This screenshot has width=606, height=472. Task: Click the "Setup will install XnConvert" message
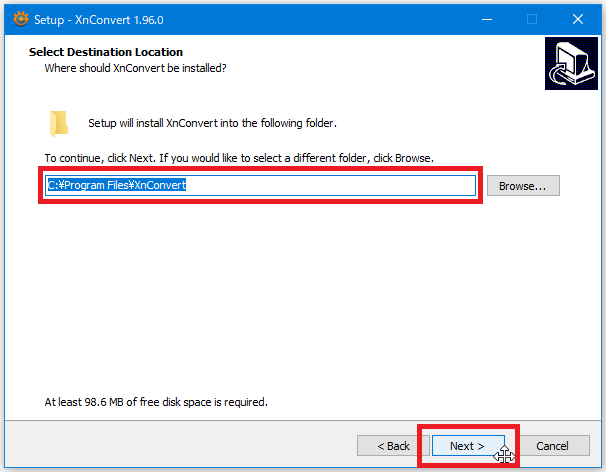pyautogui.click(x=212, y=123)
